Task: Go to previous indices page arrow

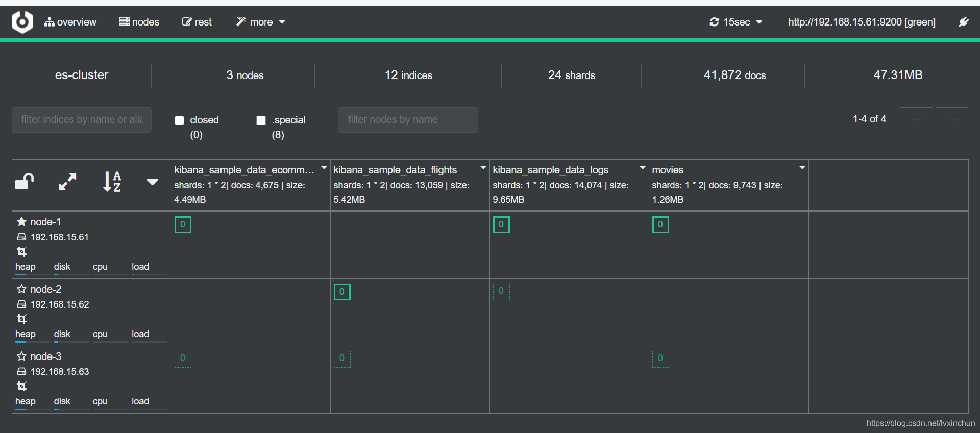Action: pyautogui.click(x=916, y=119)
